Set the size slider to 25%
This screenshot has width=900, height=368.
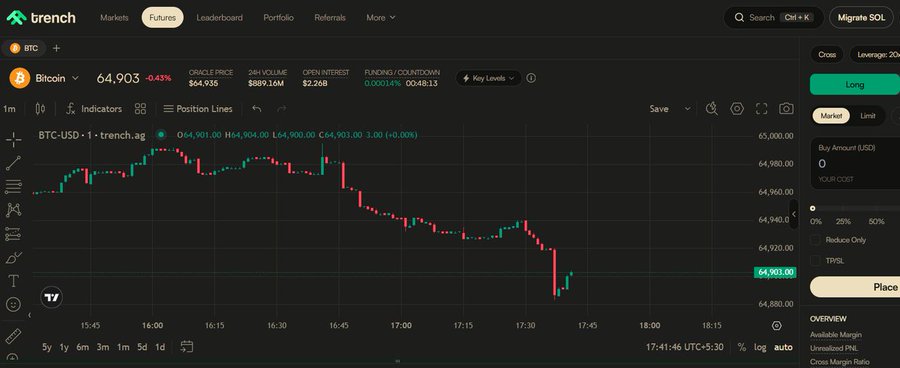pyautogui.click(x=843, y=221)
